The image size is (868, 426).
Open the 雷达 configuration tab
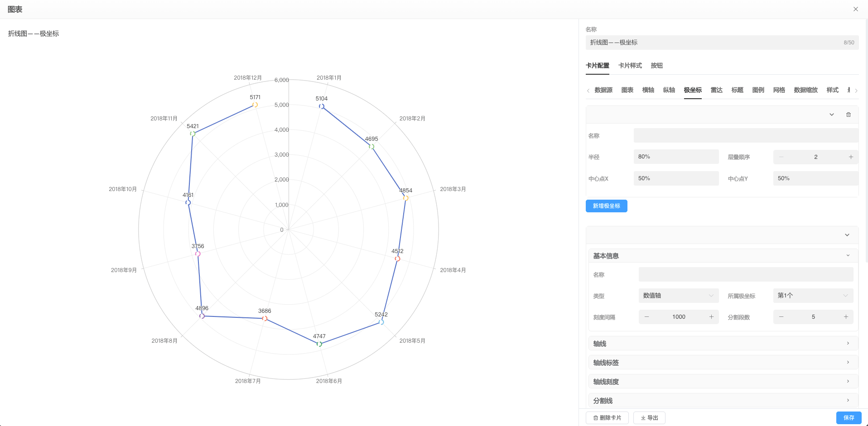click(x=716, y=90)
